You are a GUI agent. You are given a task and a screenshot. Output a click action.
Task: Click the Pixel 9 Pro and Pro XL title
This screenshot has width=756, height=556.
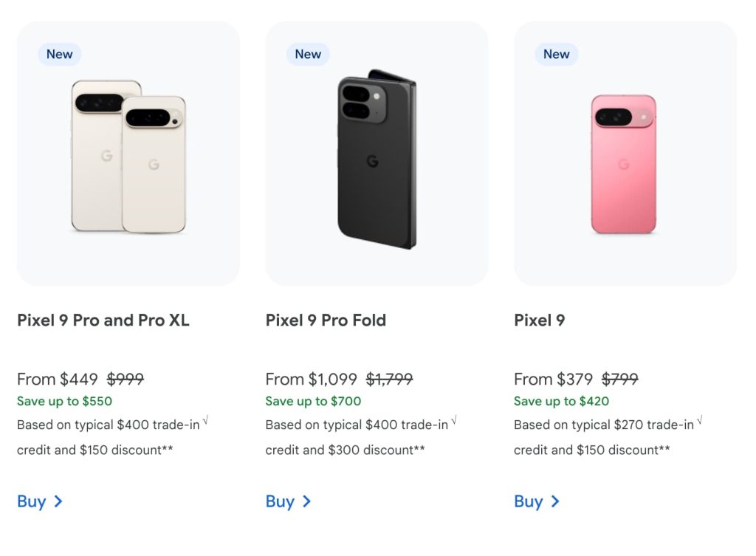click(103, 320)
